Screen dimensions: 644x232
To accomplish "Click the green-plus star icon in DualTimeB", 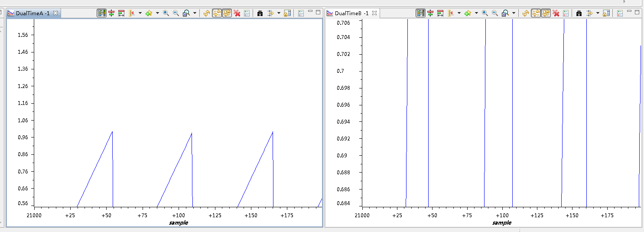I will (468, 13).
